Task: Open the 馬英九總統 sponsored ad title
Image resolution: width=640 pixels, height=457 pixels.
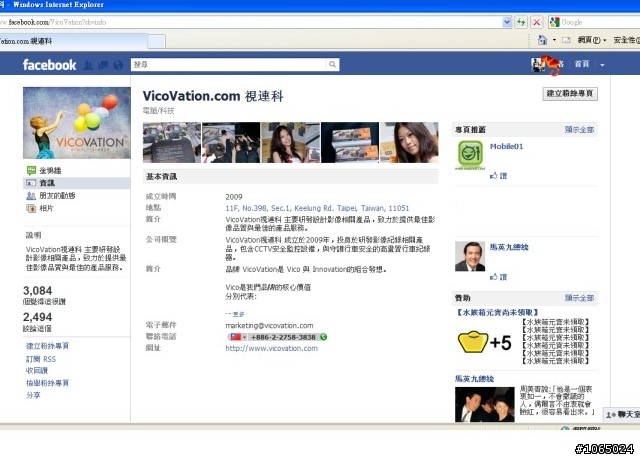Action: click(x=474, y=379)
